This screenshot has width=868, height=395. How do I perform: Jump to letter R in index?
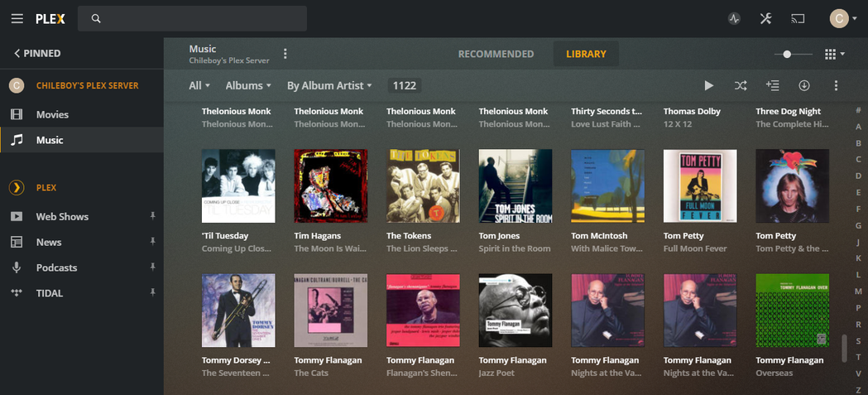pos(858,325)
